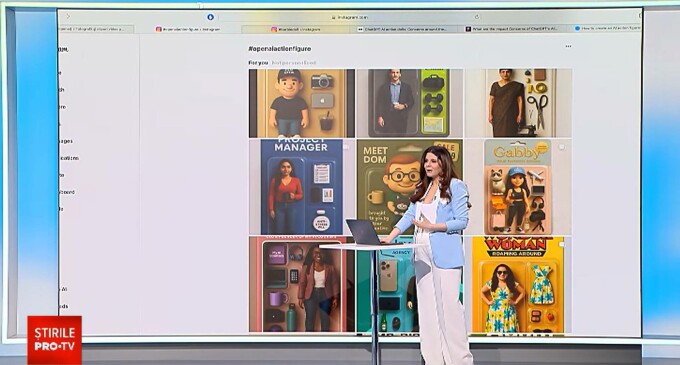Viewport: 680px width, 365px height.
Task: Switch to the ChatGPT AI action dolls tab
Action: coord(403,29)
